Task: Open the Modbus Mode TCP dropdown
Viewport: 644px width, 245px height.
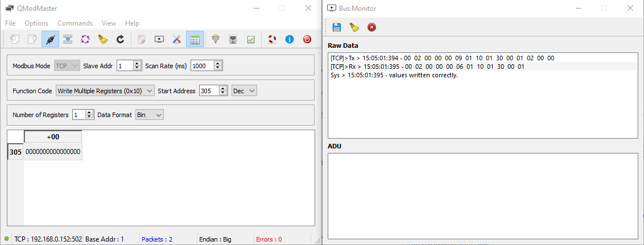Action: (67, 66)
